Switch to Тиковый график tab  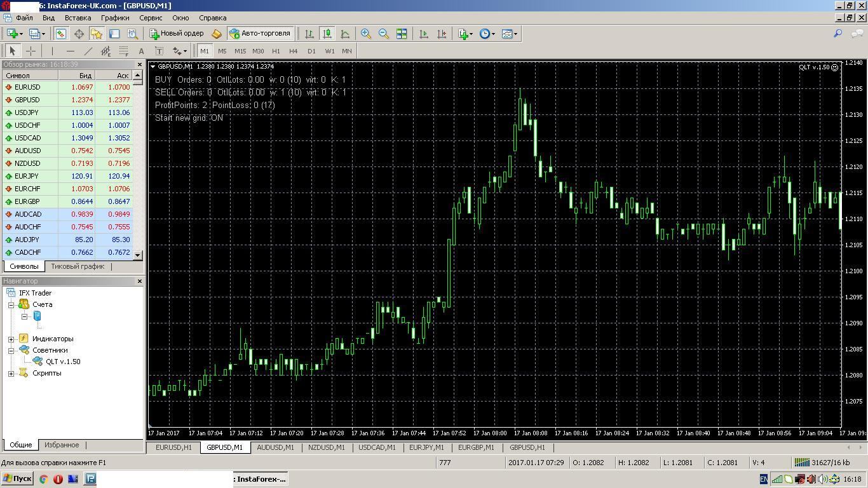[78, 266]
